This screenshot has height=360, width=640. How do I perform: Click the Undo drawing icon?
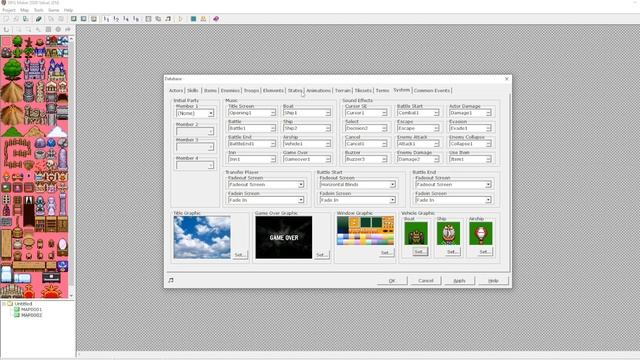[x=6, y=29]
